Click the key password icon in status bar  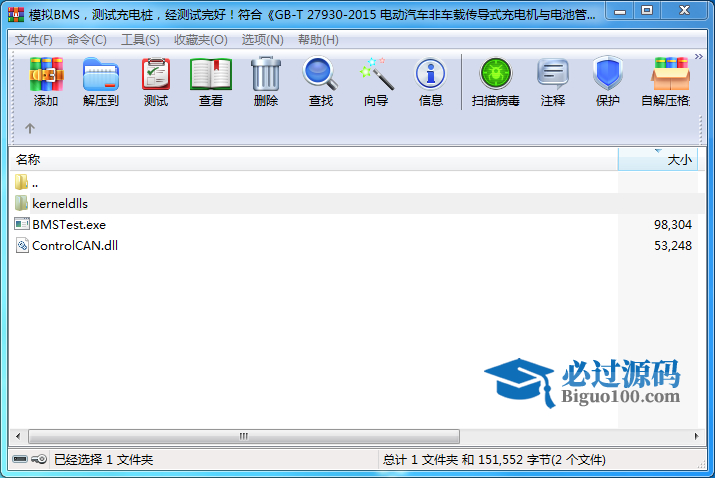point(39,459)
